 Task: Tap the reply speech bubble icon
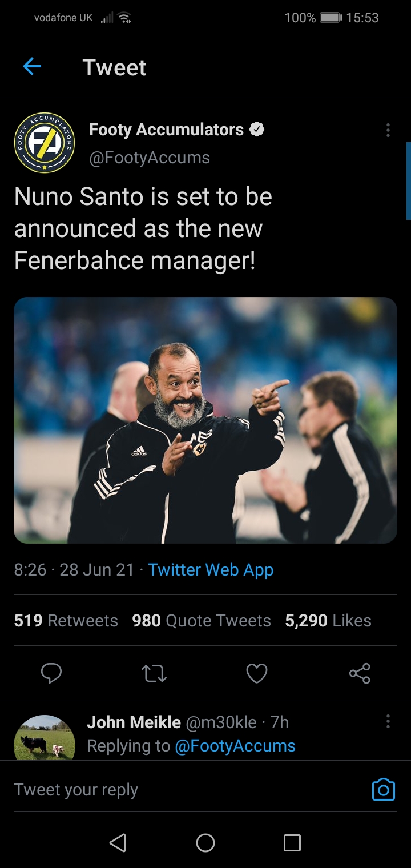pos(51,673)
